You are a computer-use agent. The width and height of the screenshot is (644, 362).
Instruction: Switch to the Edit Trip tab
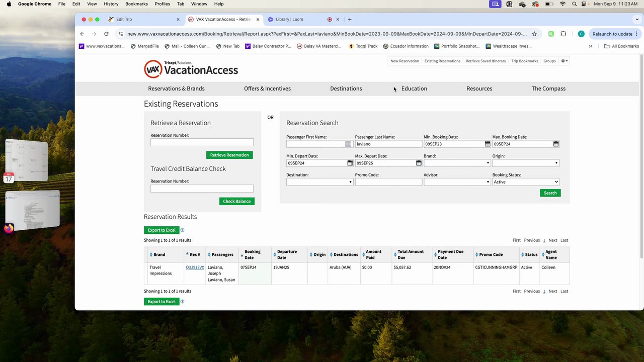coord(143,19)
